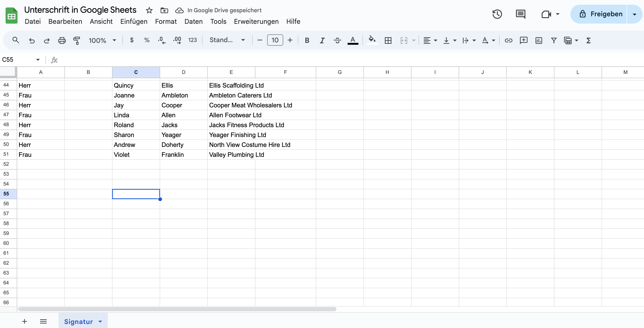
Task: Open table views icon
Action: click(568, 40)
